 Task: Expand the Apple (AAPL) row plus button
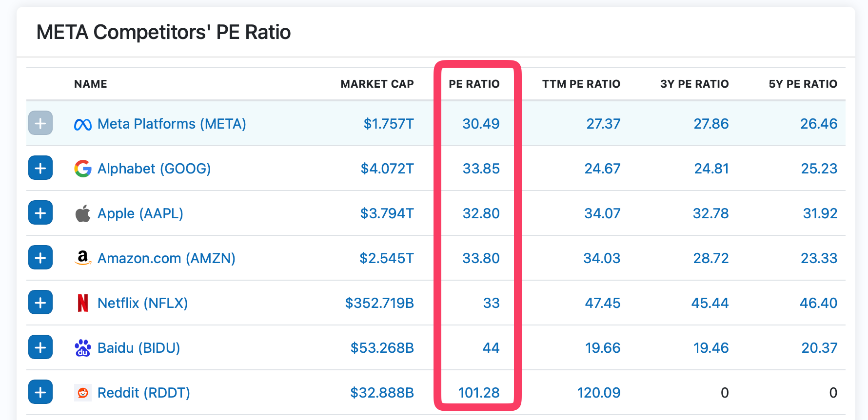coord(40,213)
